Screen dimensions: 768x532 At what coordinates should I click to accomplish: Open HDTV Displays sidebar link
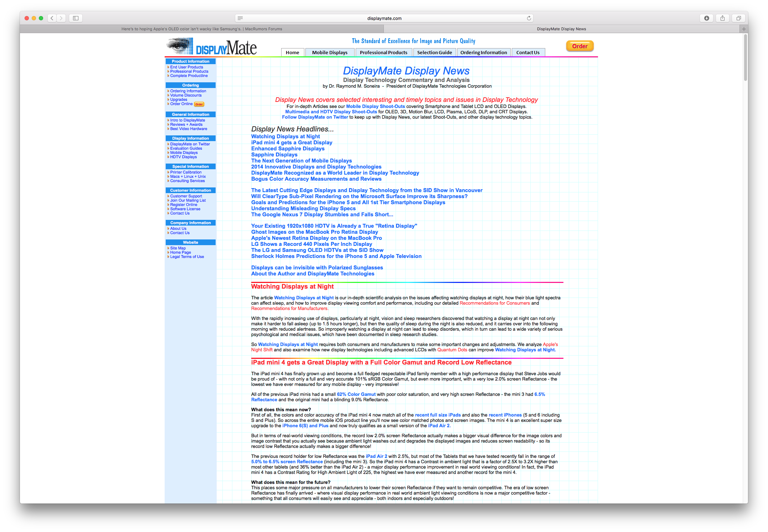point(183,157)
